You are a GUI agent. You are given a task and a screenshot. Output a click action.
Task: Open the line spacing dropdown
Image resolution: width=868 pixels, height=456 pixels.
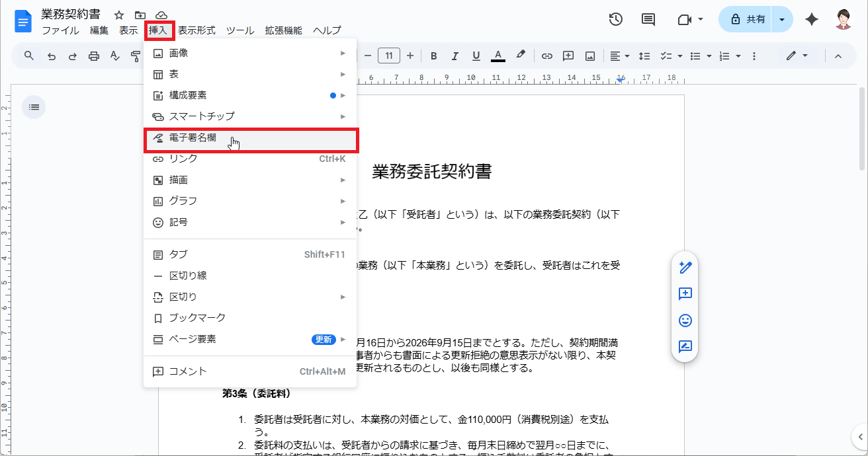[644, 56]
